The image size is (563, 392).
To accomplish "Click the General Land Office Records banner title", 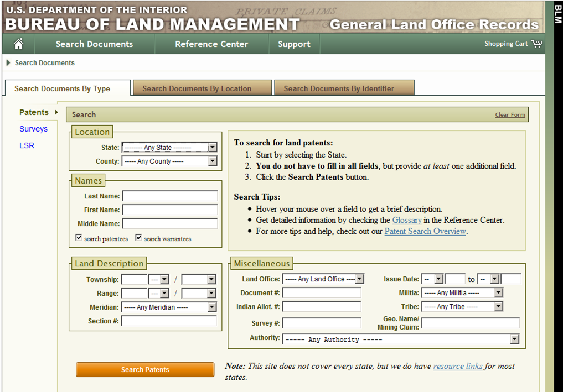I will (x=434, y=24).
